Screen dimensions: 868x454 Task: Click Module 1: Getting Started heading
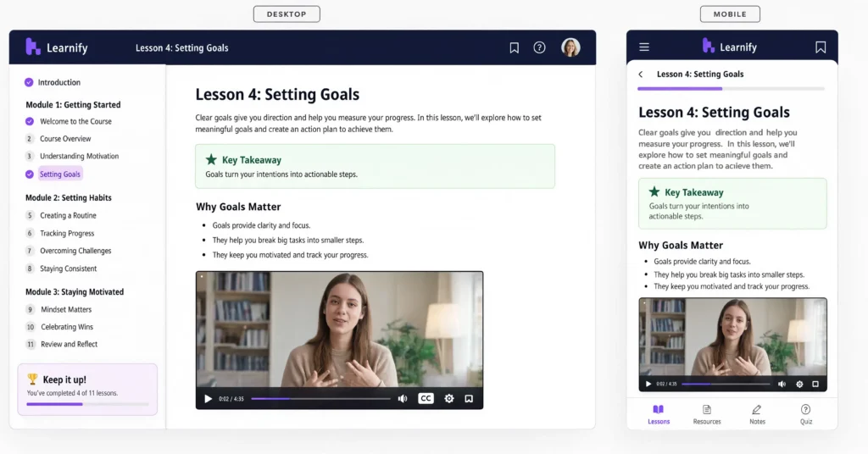point(73,104)
